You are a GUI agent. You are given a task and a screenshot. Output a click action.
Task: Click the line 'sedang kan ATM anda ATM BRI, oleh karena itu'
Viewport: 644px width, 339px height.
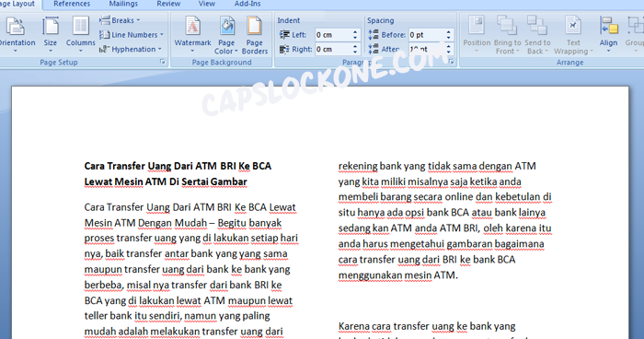(x=444, y=228)
